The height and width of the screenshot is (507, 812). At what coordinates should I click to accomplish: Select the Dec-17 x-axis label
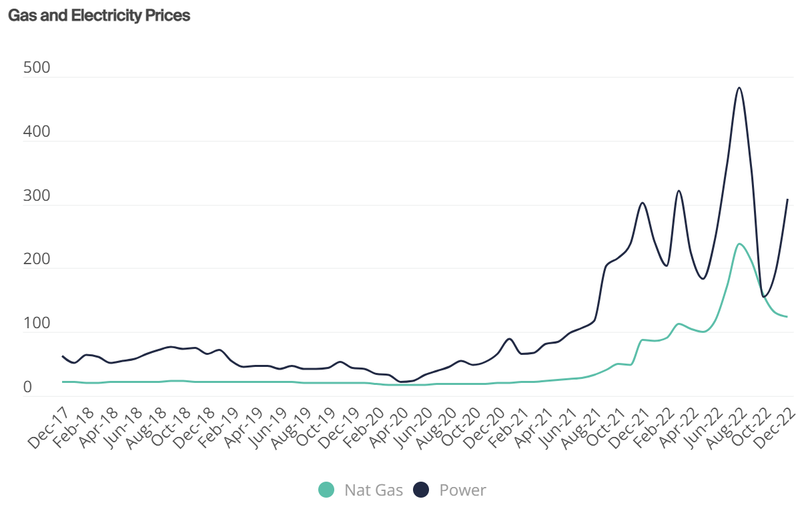click(x=48, y=424)
